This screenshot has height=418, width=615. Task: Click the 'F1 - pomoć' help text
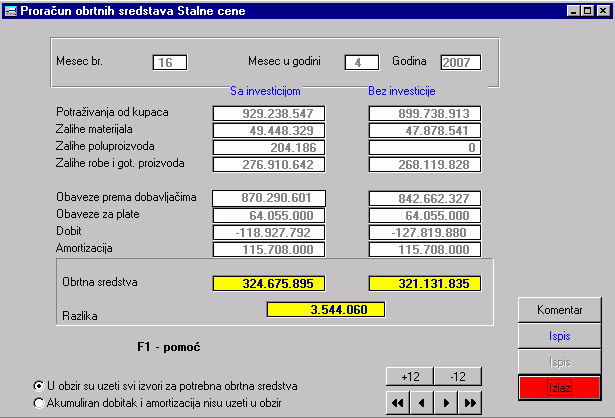coord(169,347)
